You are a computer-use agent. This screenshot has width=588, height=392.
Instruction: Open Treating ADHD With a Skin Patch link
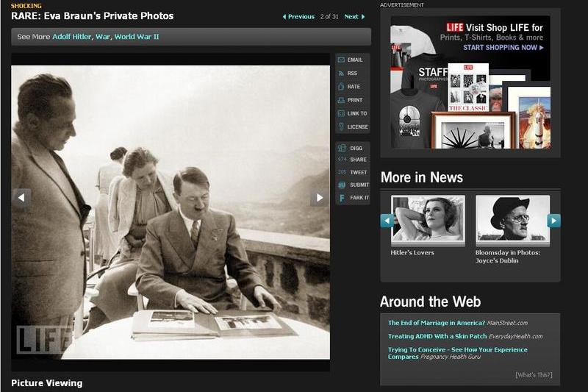tap(437, 337)
